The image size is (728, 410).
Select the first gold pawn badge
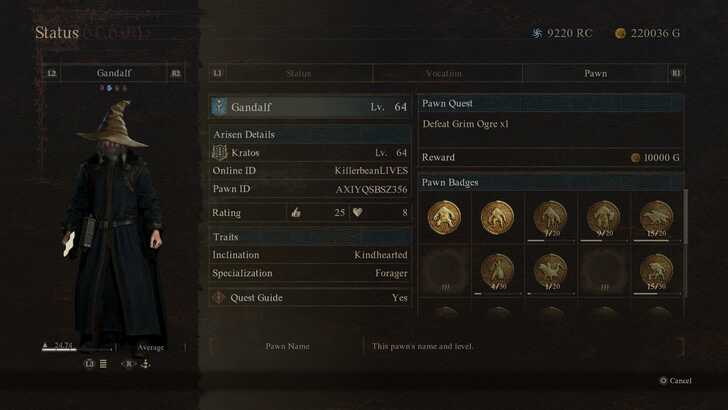click(x=444, y=217)
